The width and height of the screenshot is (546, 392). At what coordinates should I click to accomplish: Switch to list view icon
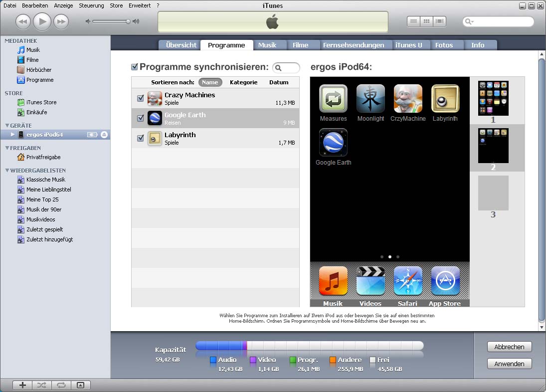point(414,21)
